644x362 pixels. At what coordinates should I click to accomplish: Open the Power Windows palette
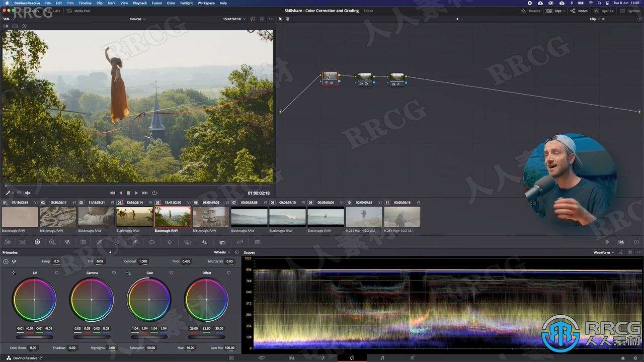pos(151,242)
